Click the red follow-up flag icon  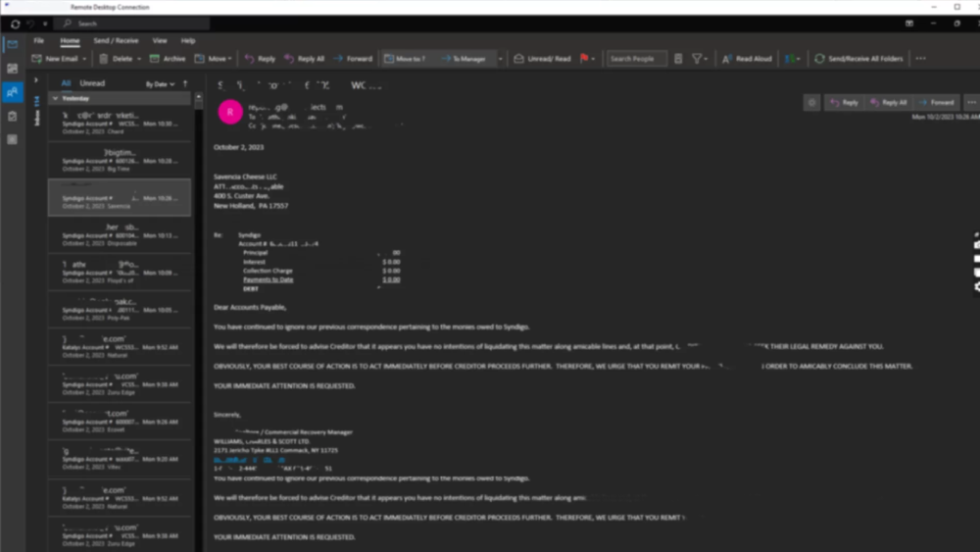585,59
